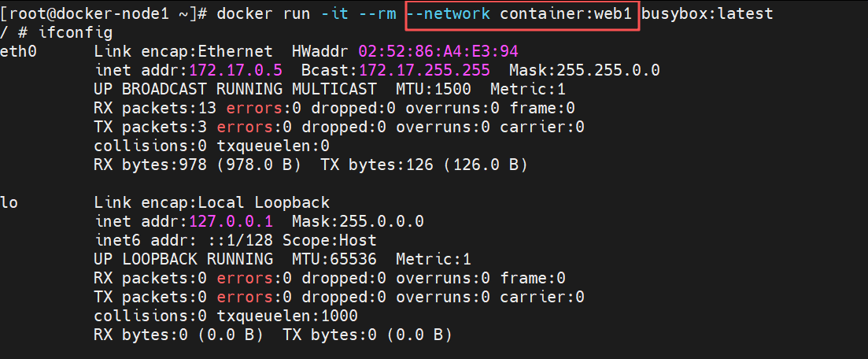Click the '-it' flag in command

(335, 13)
